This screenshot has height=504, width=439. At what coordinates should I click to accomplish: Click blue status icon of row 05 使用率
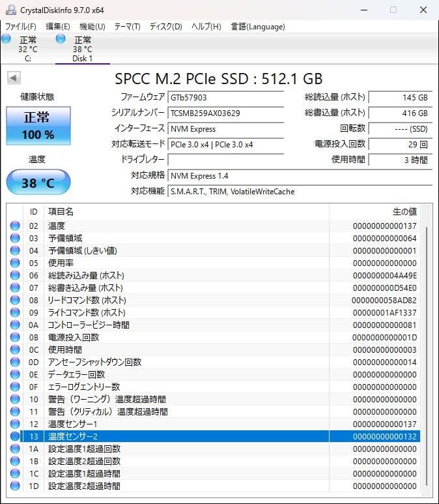(15, 263)
